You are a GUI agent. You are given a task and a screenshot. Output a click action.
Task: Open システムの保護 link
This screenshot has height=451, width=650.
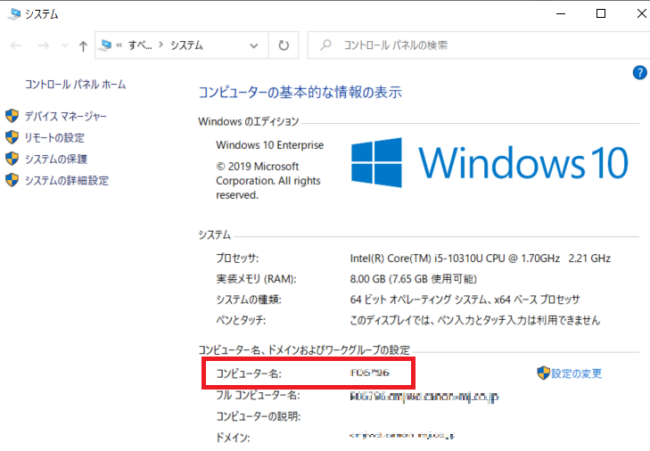point(56,159)
